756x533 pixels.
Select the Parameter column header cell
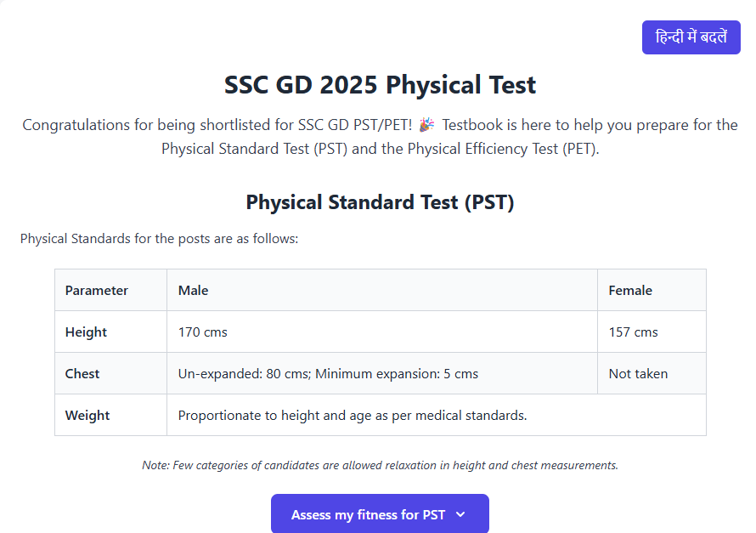click(97, 290)
